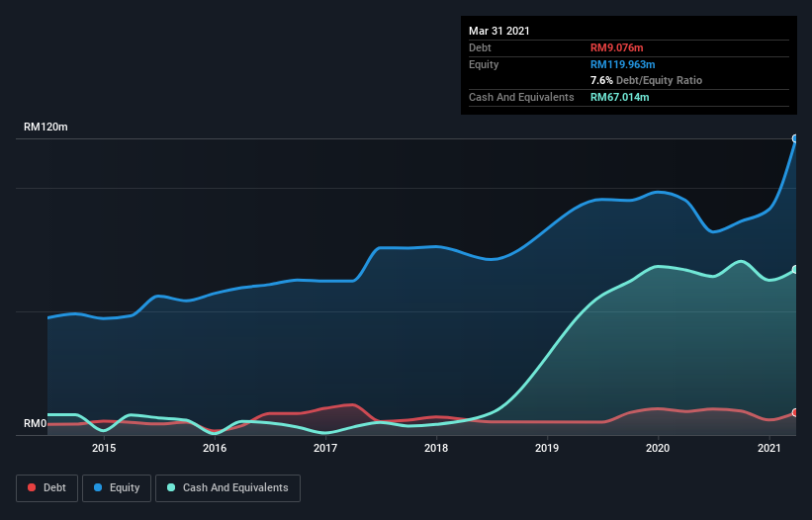Click the 2015 x-axis label

[x=104, y=448]
